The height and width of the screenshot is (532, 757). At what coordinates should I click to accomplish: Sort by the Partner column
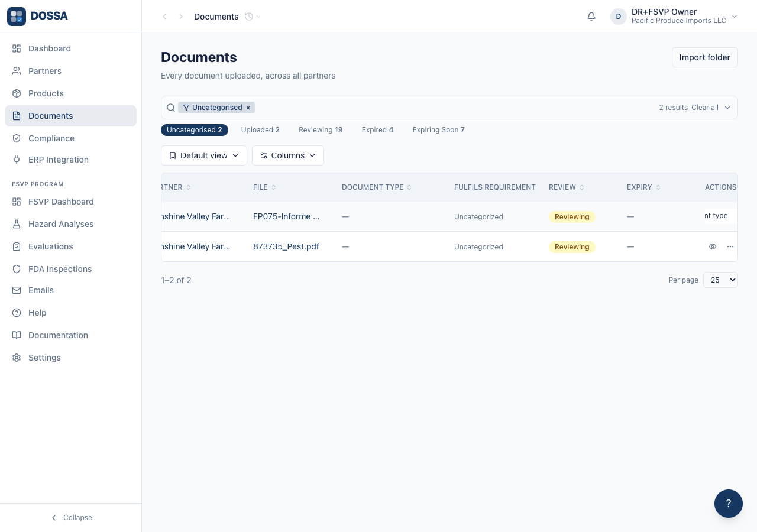tap(176, 187)
